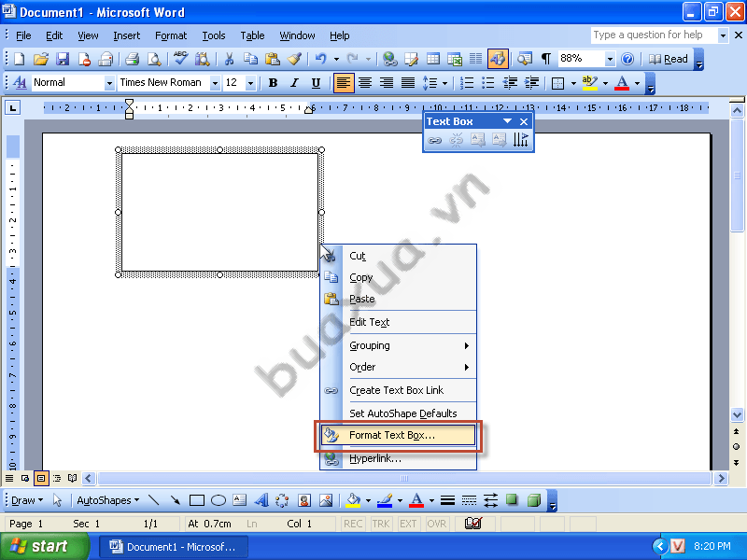Open the Font Size dropdown
Viewport: 747px width, 560px height.
[x=250, y=83]
